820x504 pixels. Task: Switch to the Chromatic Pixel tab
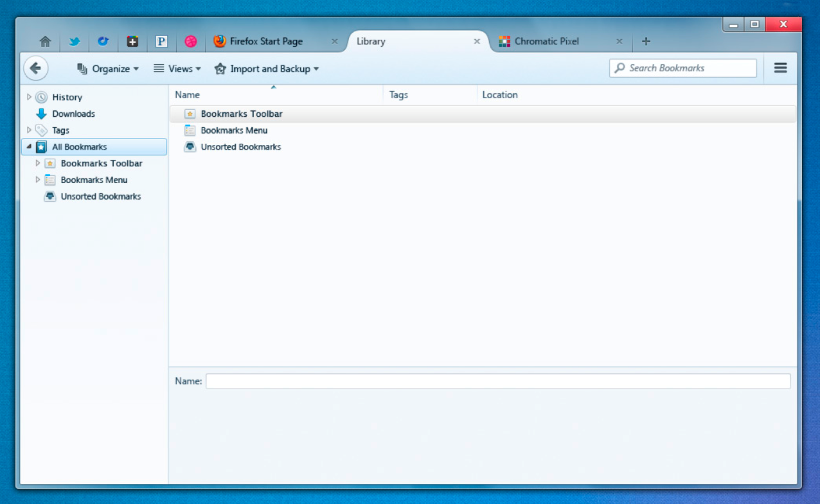(x=560, y=41)
